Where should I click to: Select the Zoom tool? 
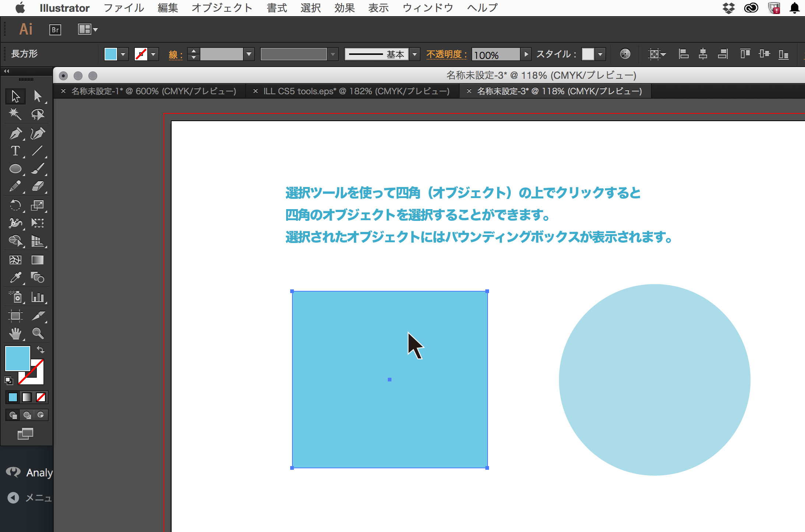(x=38, y=334)
